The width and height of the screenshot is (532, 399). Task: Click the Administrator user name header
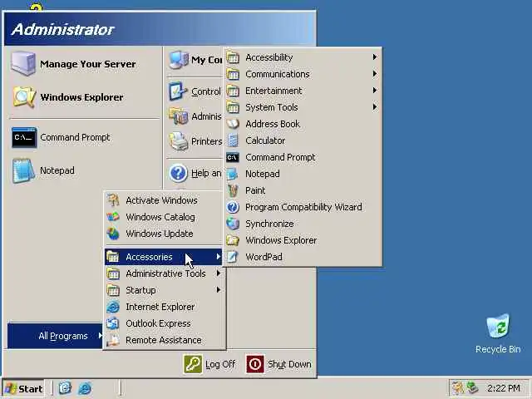coord(63,29)
